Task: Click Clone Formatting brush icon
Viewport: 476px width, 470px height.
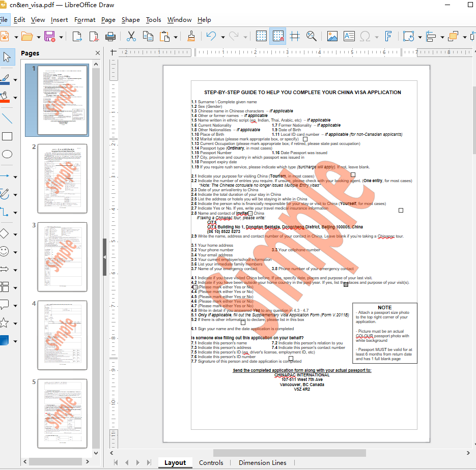Action: [191, 37]
